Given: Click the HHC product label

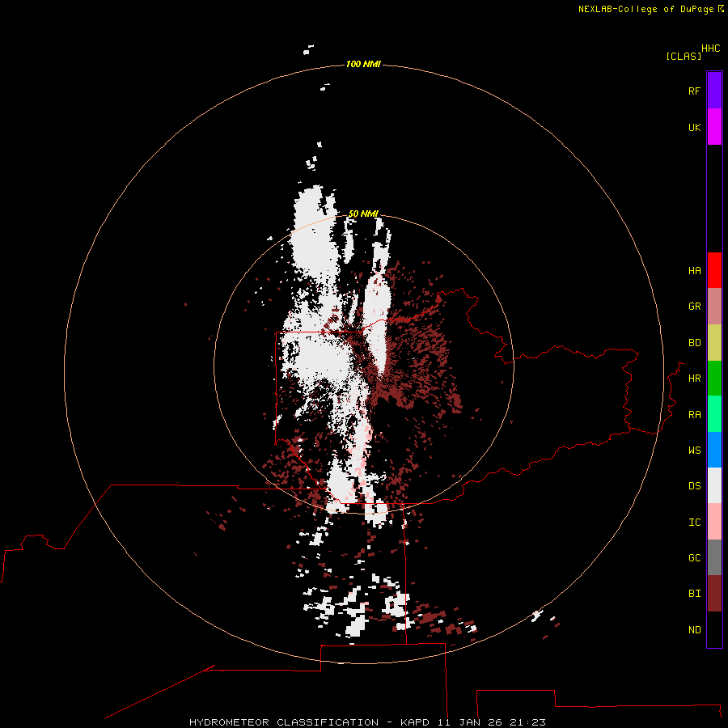Looking at the screenshot, I should coord(711,49).
